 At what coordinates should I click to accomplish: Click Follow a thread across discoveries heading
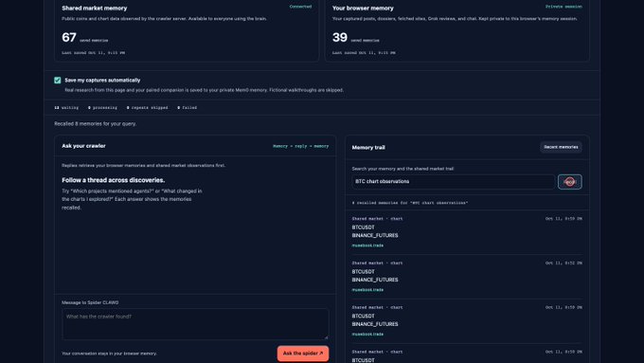click(114, 180)
